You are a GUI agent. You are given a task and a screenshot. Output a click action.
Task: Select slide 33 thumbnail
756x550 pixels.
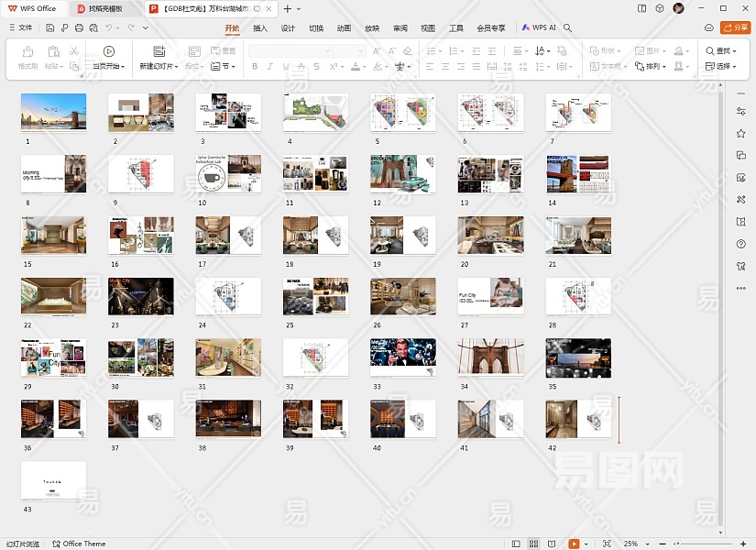click(x=403, y=357)
